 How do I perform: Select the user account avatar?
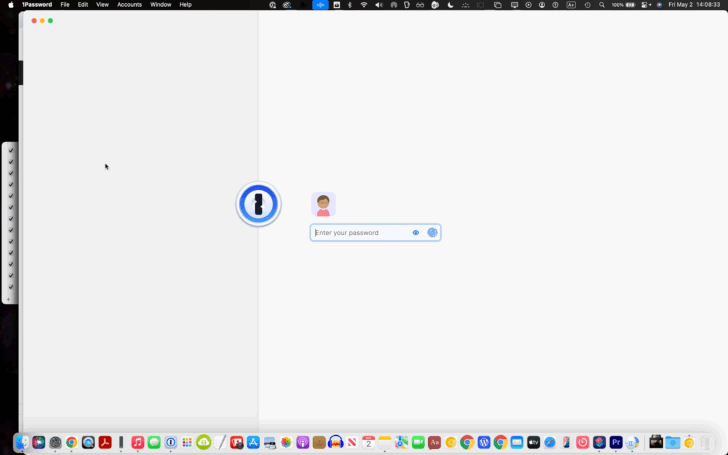tap(323, 204)
